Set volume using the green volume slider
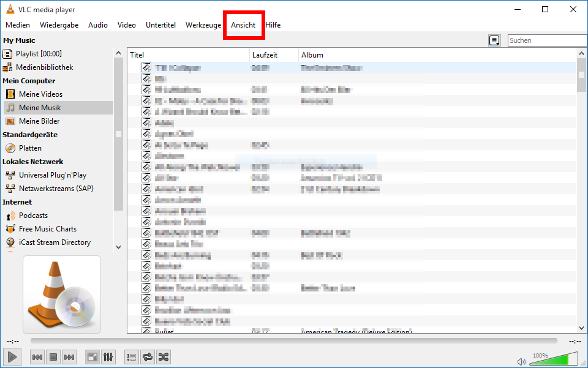The height and width of the screenshot is (368, 588). click(x=554, y=359)
